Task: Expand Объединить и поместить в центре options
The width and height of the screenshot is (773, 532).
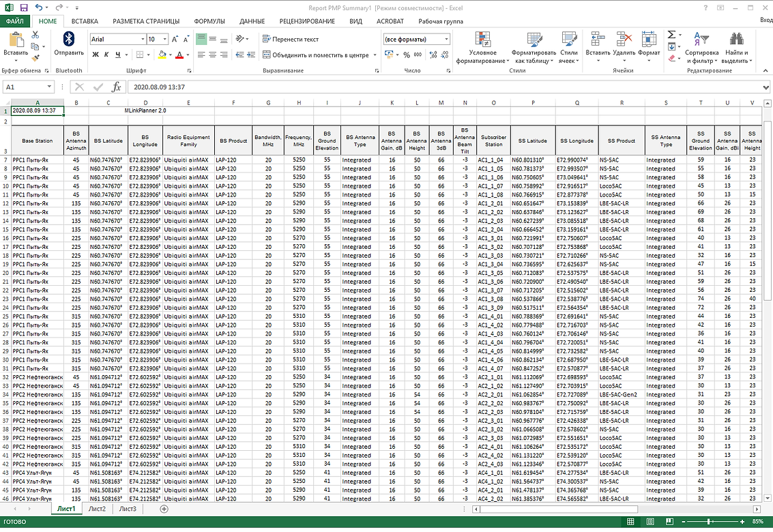Action: tap(375, 55)
